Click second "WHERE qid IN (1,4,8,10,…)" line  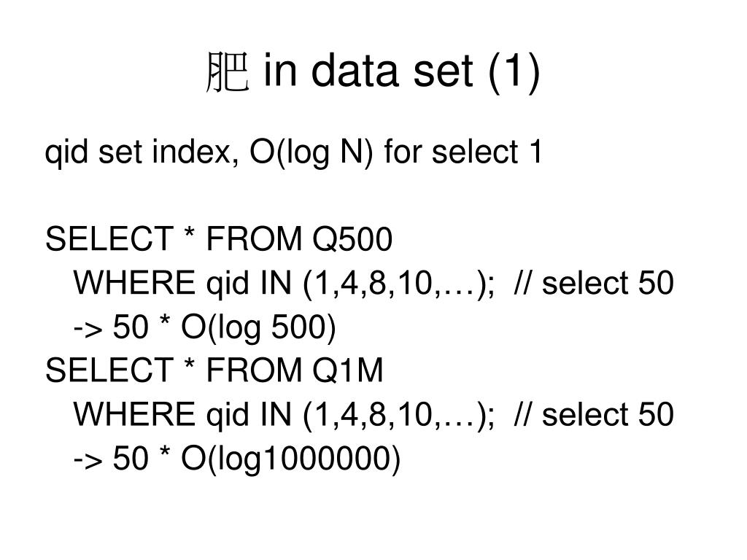tap(284, 414)
